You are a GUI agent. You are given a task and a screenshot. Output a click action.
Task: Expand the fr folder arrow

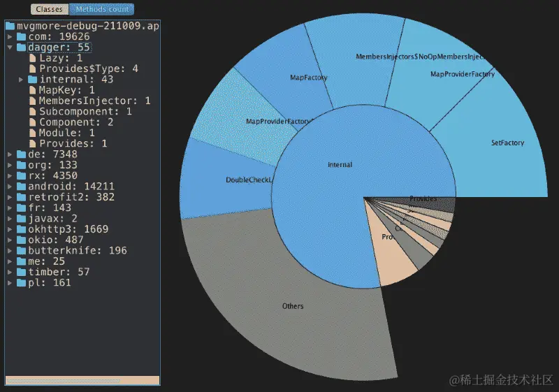pos(10,208)
